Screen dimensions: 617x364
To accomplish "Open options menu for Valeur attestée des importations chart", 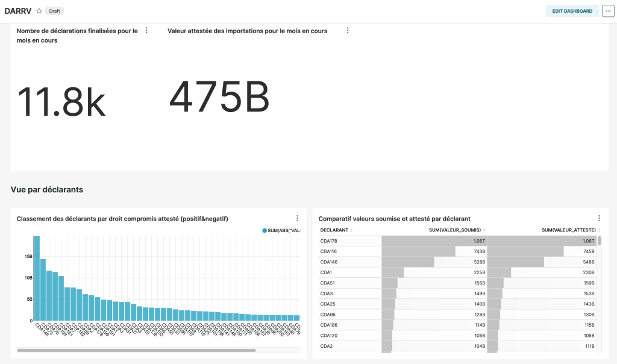I will pyautogui.click(x=348, y=30).
